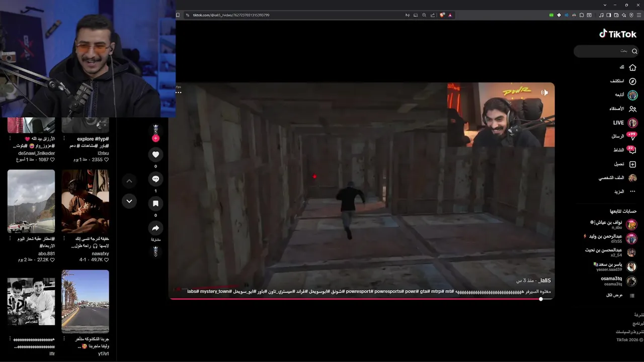Toggle the browser sidebar panel icon
This screenshot has height=362, width=644.
coord(608,15)
